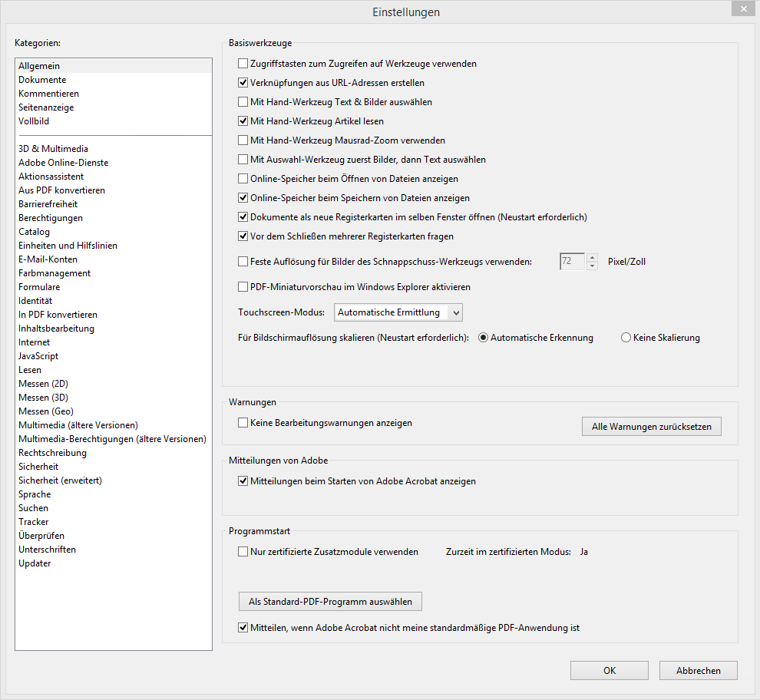Select Messen (3D) category
The width and height of the screenshot is (760, 700).
coord(114,398)
